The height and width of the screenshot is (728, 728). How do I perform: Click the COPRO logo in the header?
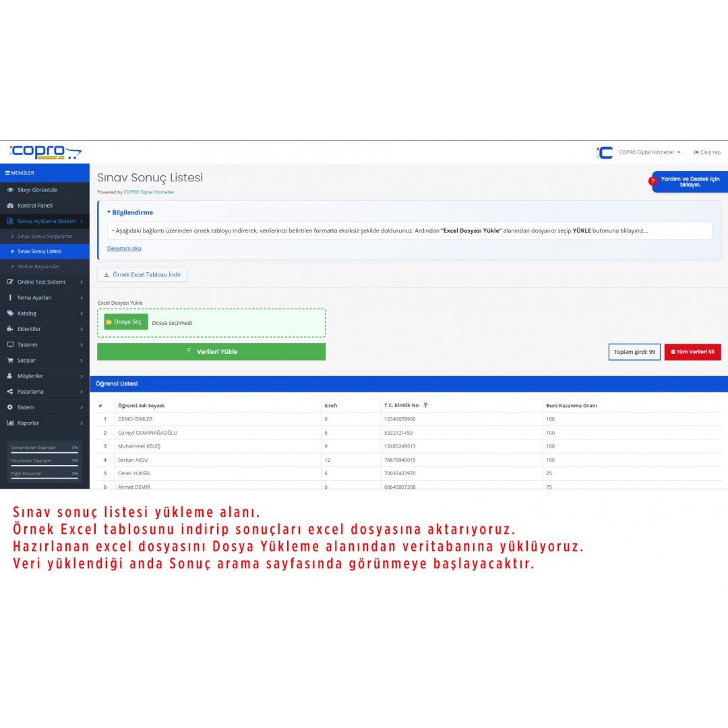click(45, 152)
